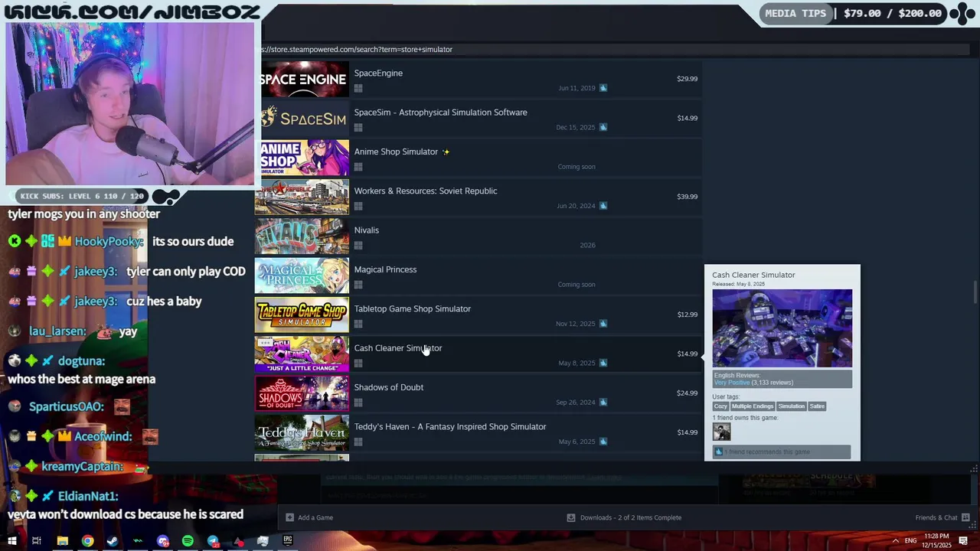Click the Windows platform icon under Anime Shop Simulator
The width and height of the screenshot is (980, 551).
358,167
